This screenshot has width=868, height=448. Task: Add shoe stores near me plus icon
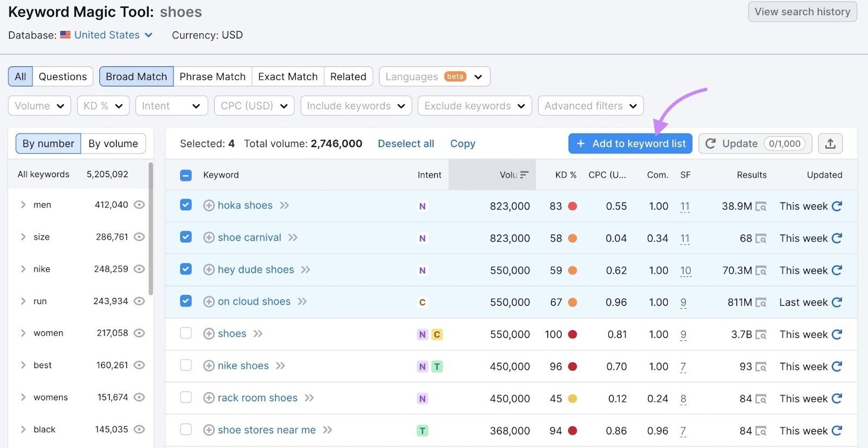coord(209,430)
